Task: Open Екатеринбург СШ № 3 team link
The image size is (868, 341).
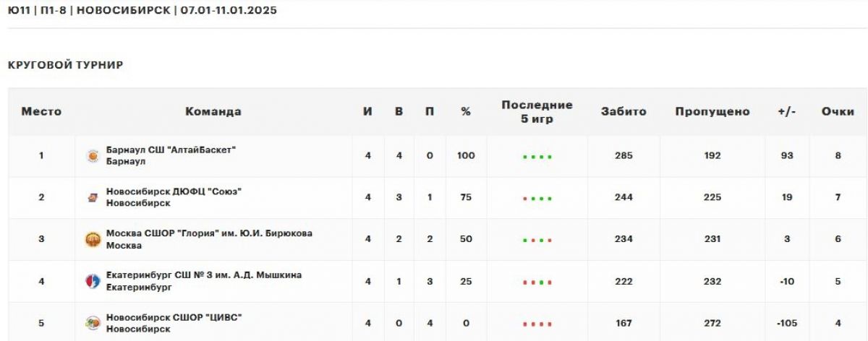Action: (204, 275)
